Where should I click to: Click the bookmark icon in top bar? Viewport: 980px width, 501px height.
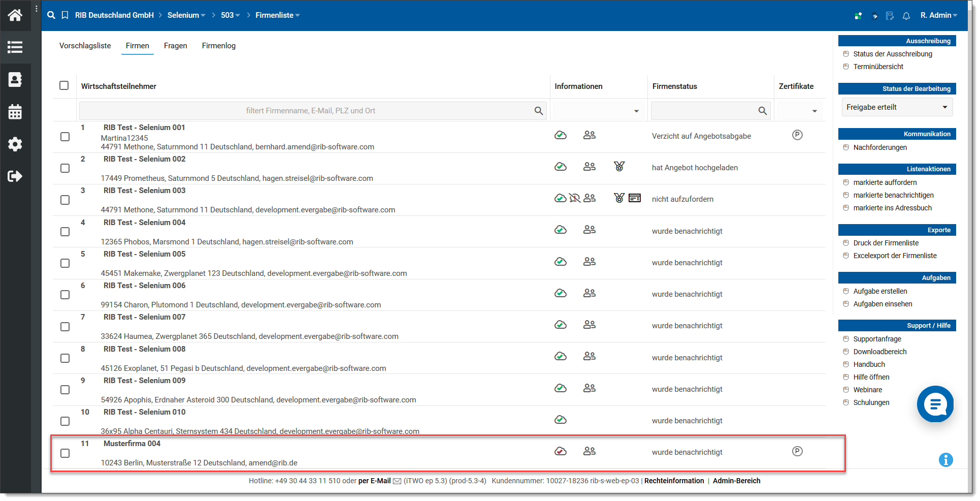tap(65, 15)
